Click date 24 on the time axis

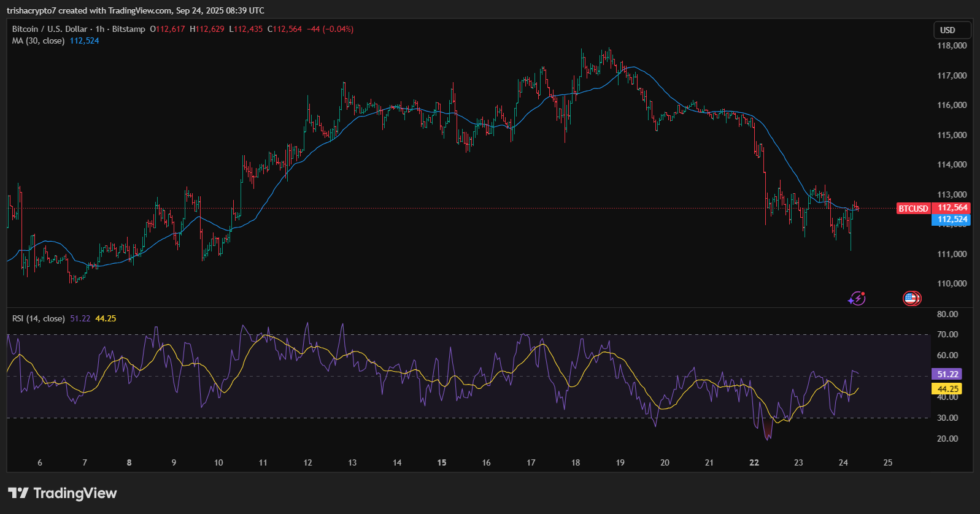click(x=843, y=462)
